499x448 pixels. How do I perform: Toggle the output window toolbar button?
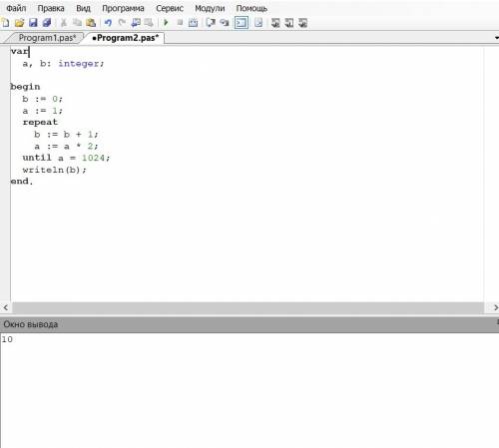coord(242,23)
